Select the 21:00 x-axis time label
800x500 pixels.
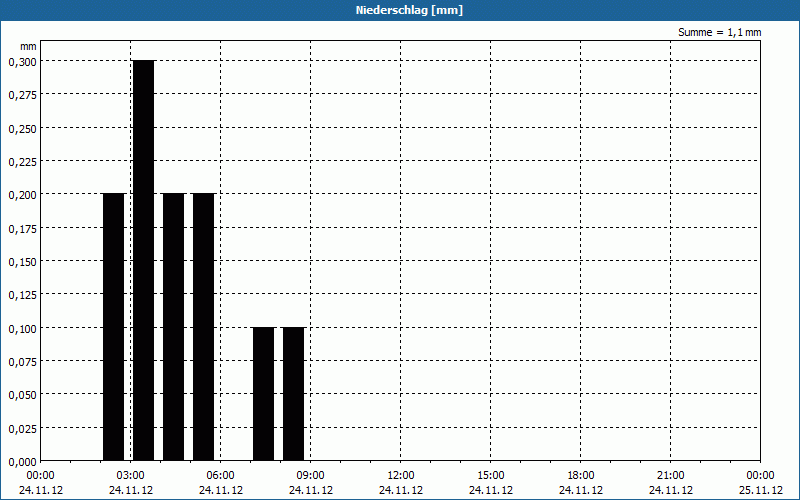click(671, 475)
